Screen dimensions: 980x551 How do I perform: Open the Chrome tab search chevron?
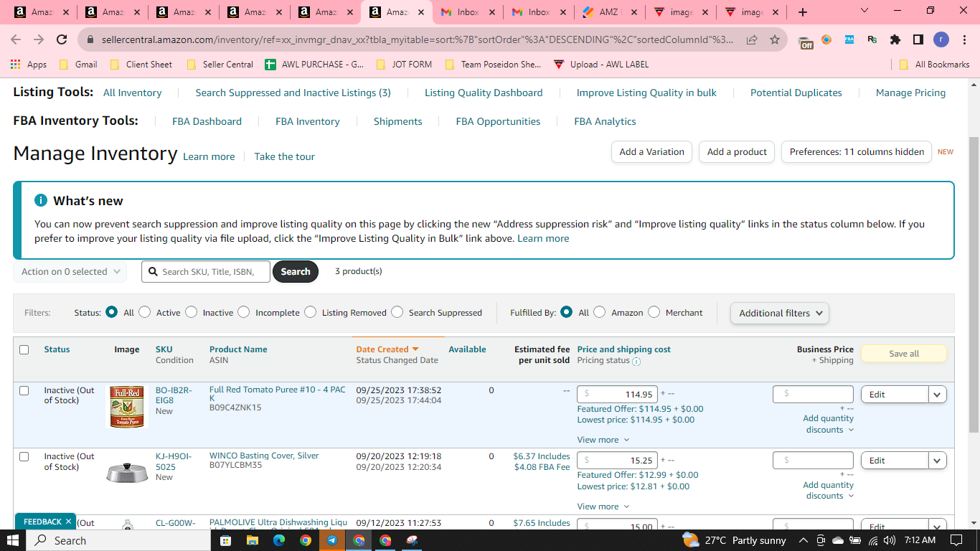pos(864,11)
